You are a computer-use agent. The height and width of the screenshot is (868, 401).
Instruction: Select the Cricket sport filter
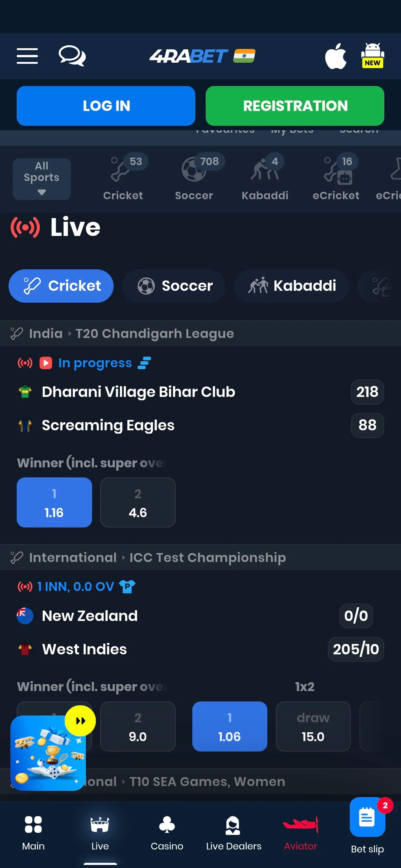(61, 286)
